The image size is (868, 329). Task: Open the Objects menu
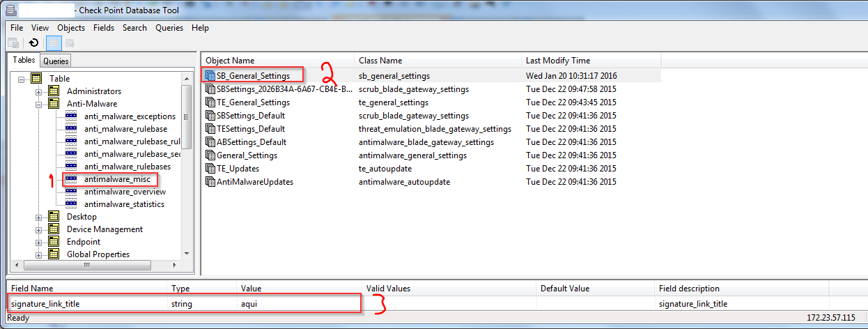(71, 28)
